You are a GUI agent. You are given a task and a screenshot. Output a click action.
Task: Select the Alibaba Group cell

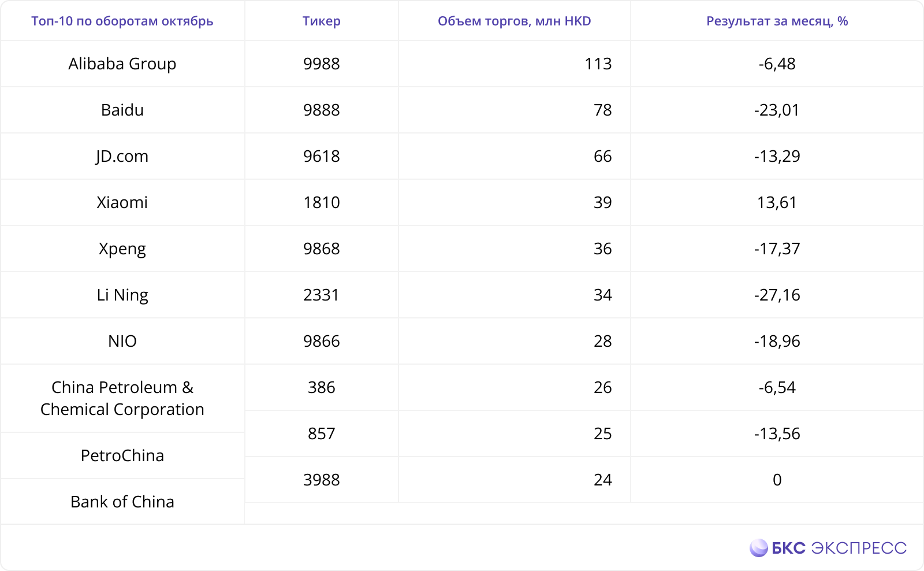coord(122,64)
